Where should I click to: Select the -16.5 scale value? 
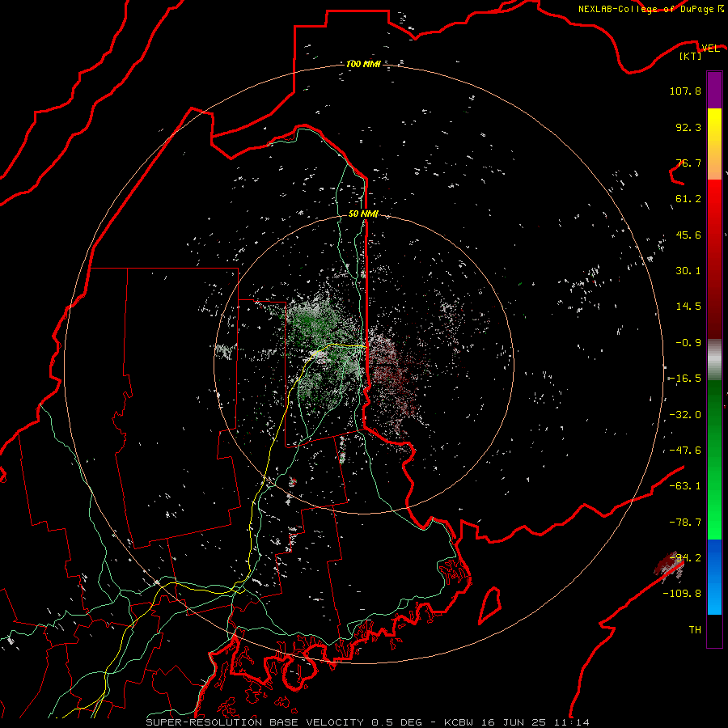tap(685, 379)
